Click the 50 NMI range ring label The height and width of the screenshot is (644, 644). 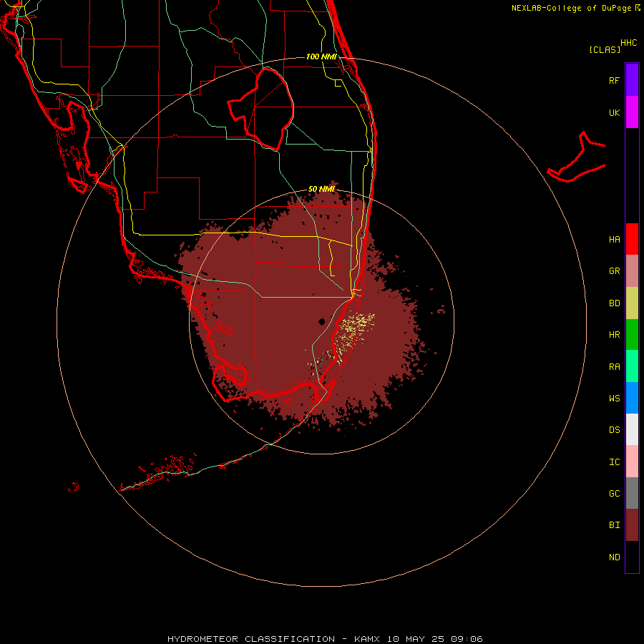tap(321, 189)
